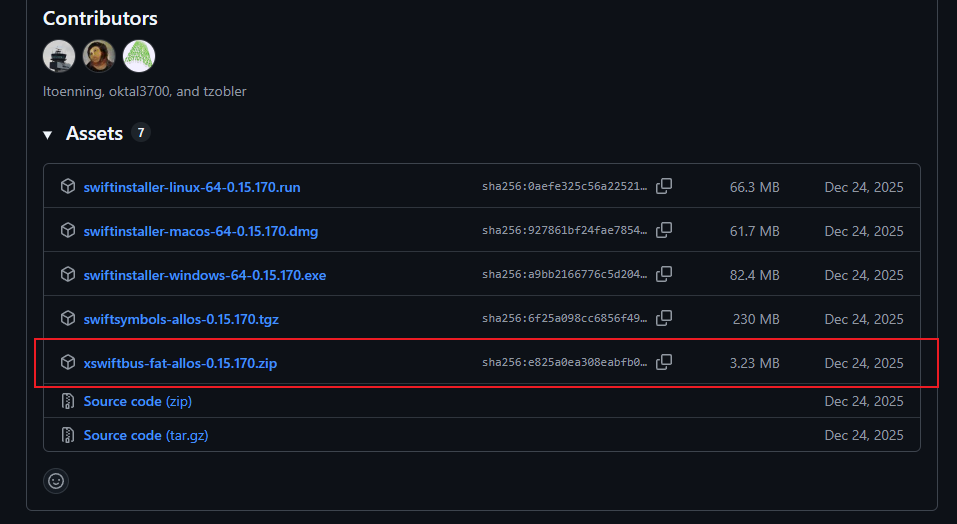Open tzobler contributor avatar with green pattern
Viewport: 957px width, 524px height.
click(x=139, y=56)
